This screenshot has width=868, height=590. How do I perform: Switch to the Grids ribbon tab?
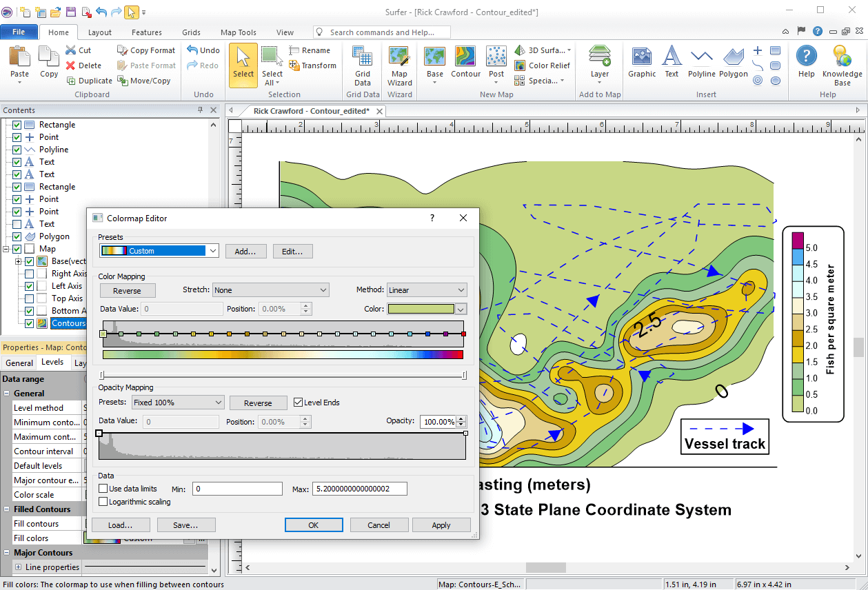tap(192, 32)
